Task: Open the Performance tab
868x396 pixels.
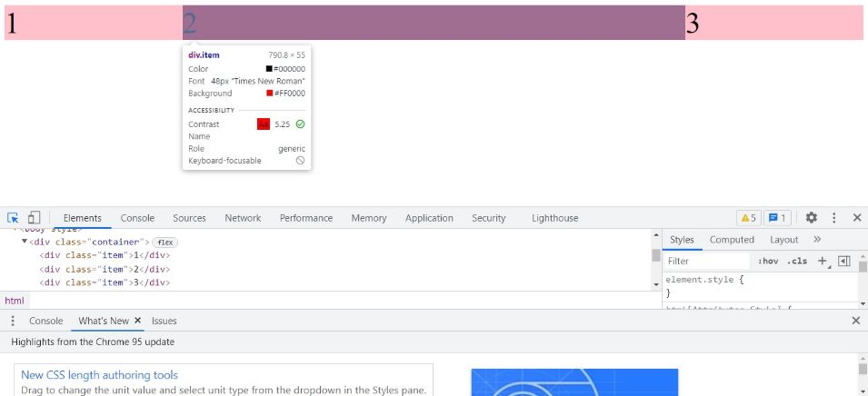Action: click(306, 218)
